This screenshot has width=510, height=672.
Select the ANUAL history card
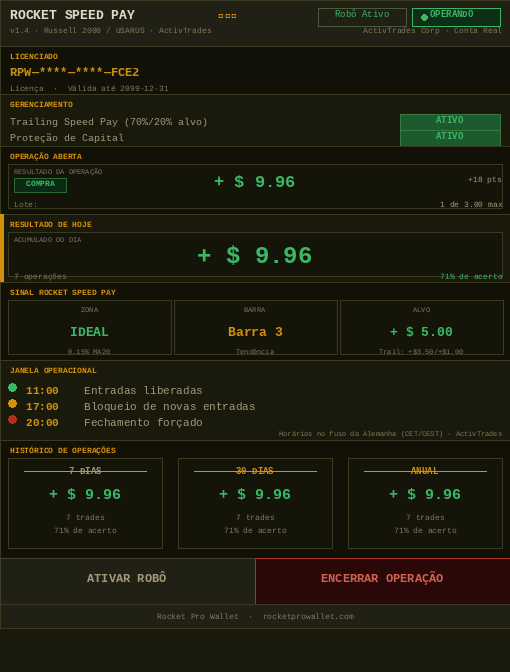(425, 503)
